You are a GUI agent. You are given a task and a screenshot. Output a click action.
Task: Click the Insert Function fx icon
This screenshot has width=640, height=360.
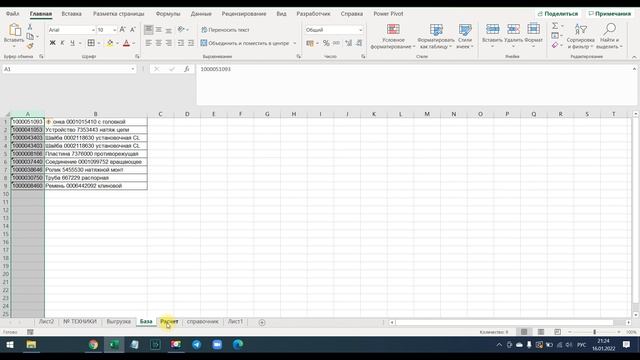(187, 69)
